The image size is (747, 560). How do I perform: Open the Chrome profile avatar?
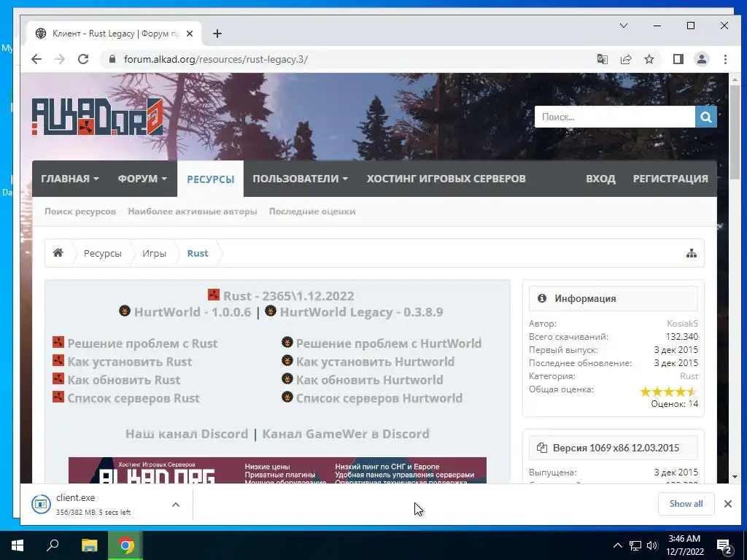pyautogui.click(x=702, y=60)
